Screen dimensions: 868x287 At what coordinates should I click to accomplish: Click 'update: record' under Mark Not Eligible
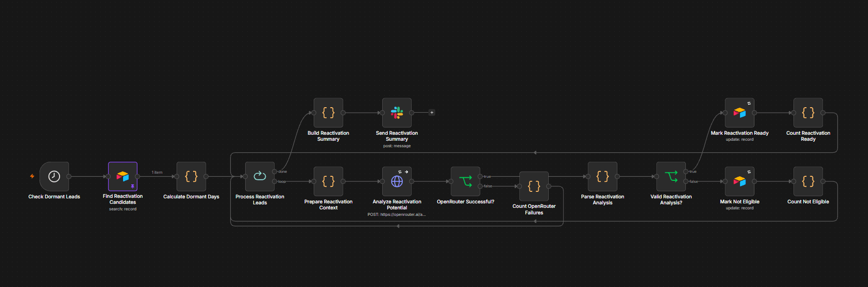pos(739,208)
